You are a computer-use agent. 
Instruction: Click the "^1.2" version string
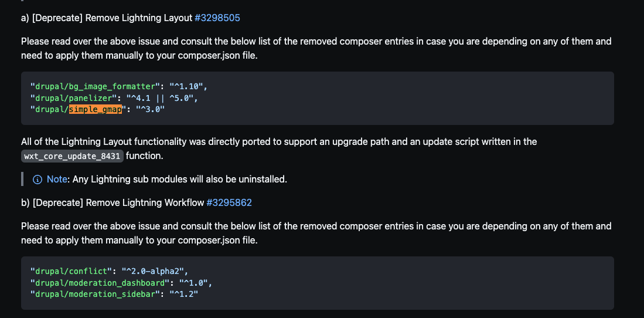[183, 295]
